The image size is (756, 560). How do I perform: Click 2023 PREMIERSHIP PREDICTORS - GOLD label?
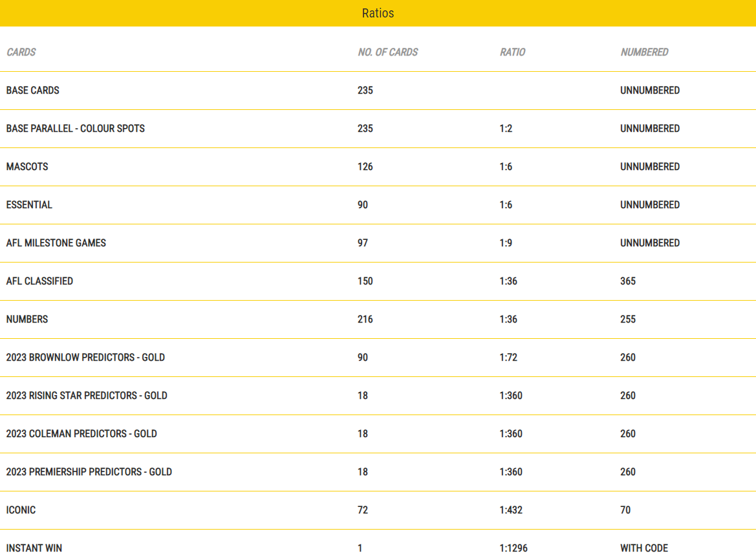[89, 471]
